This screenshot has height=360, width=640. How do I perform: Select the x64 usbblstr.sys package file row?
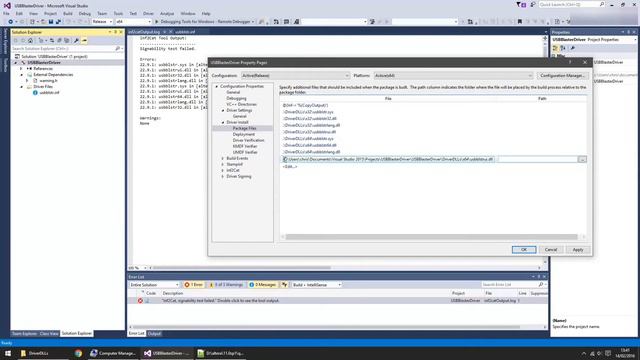coord(308,139)
